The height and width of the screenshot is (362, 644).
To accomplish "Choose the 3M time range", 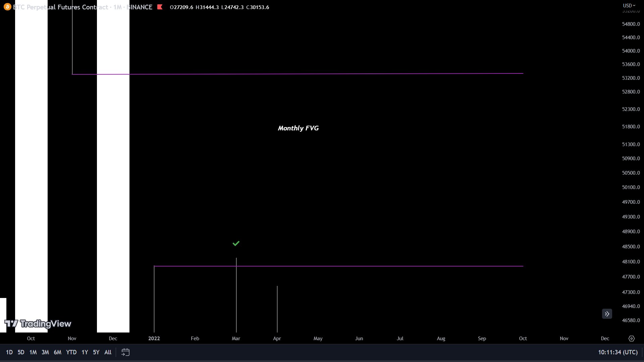I will click(x=45, y=352).
